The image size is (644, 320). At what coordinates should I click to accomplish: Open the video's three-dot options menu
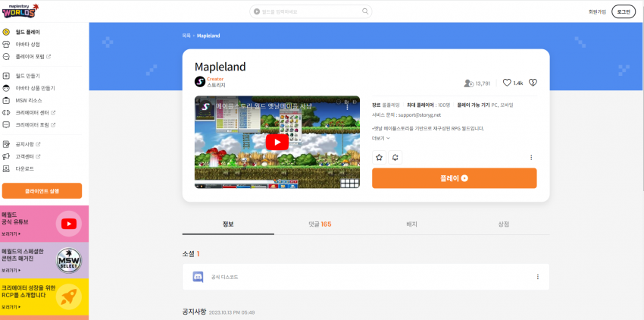(348, 107)
